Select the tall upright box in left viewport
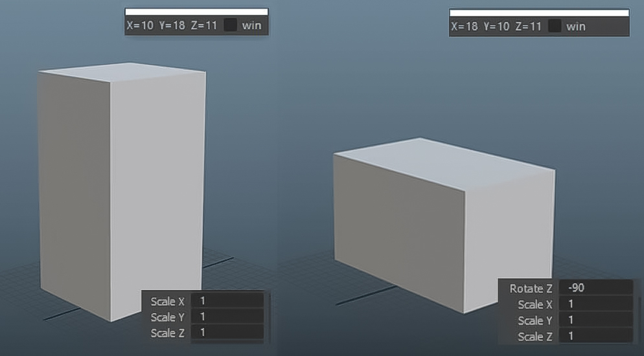The height and width of the screenshot is (356, 644). click(x=123, y=194)
